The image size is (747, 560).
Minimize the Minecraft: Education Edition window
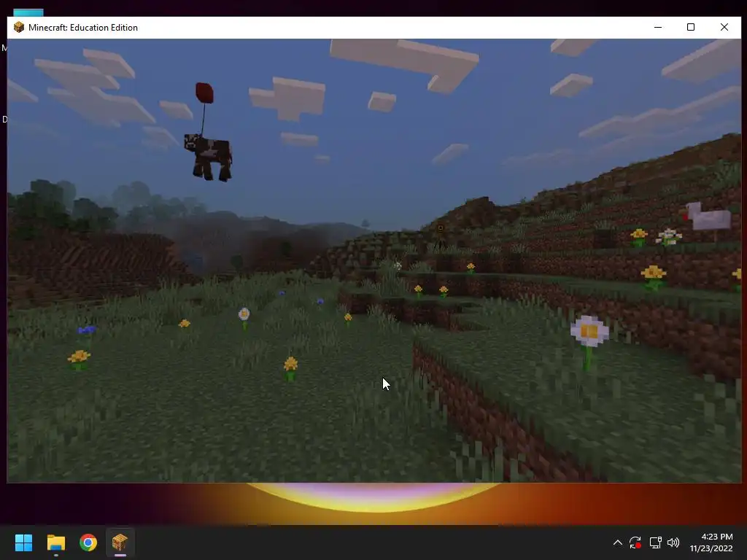tap(658, 27)
